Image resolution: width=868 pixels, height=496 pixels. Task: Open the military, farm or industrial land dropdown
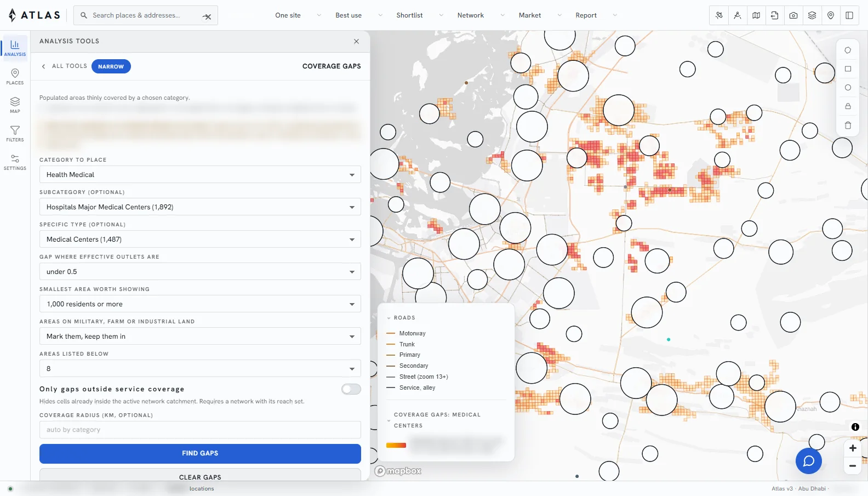tap(200, 336)
